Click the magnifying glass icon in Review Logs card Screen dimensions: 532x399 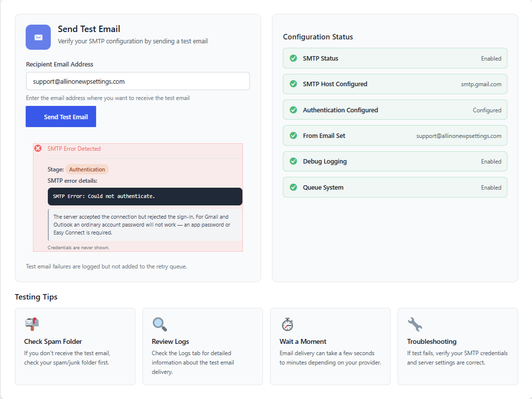click(160, 324)
